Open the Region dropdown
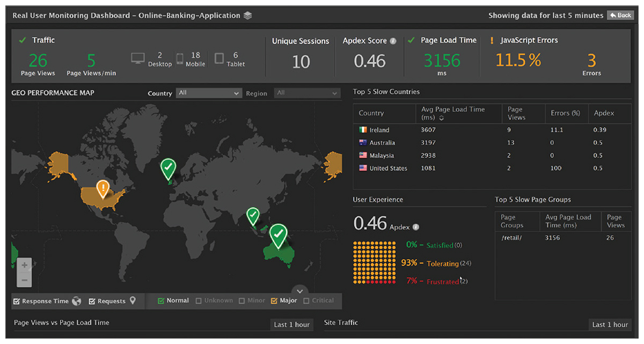Screen dimensions: 644x344 pyautogui.click(x=307, y=93)
